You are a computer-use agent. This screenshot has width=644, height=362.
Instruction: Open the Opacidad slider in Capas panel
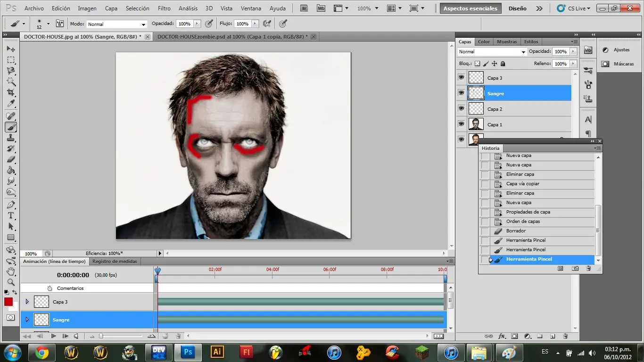click(573, 52)
